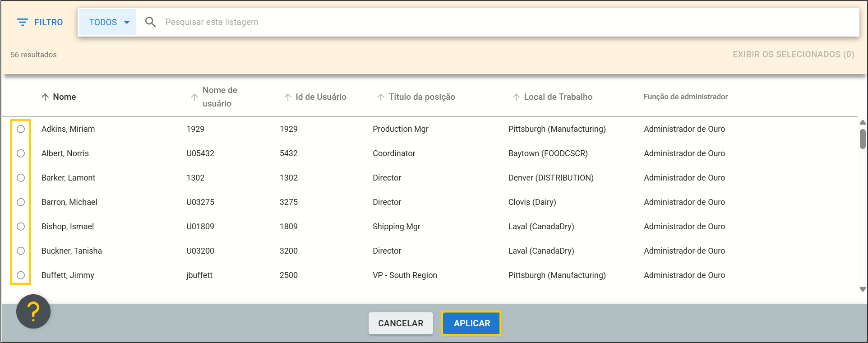Sort by the Nome column header

(64, 97)
